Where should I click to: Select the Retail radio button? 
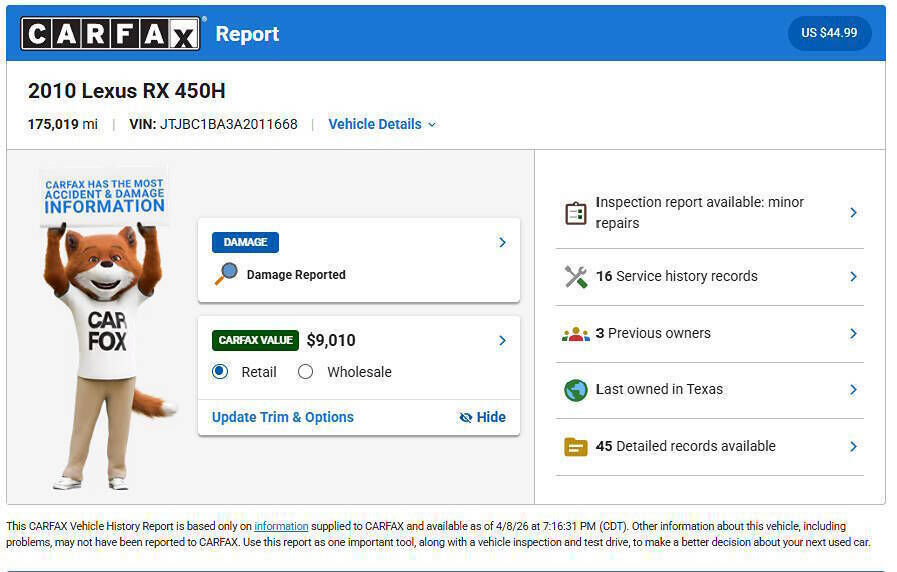(x=220, y=372)
